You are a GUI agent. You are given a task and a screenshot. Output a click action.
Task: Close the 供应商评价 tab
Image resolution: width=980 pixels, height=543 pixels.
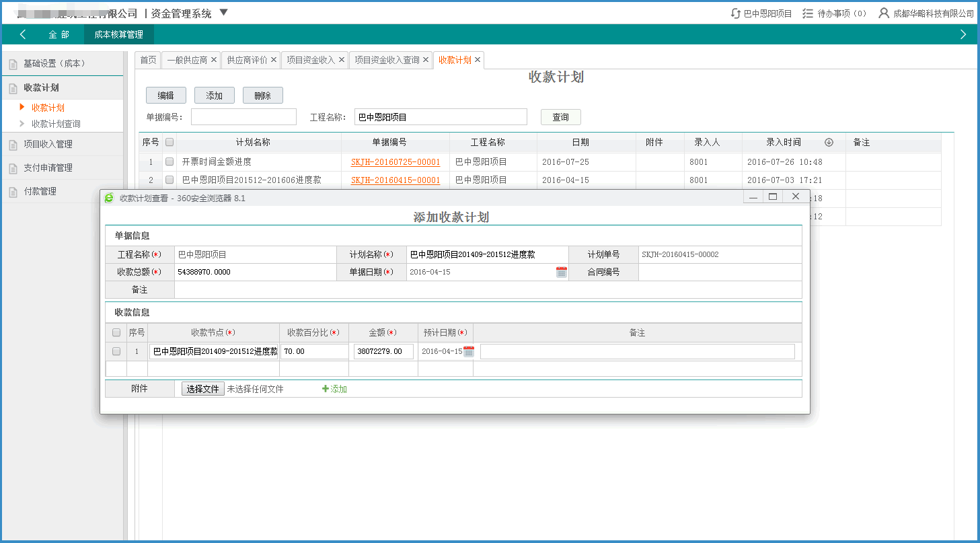point(274,60)
